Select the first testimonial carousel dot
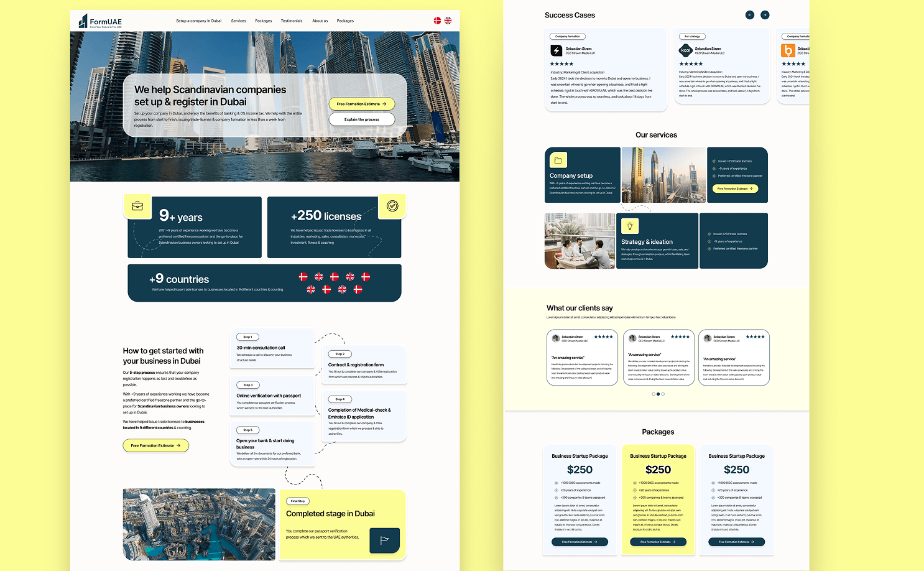This screenshot has width=924, height=571. 654,394
